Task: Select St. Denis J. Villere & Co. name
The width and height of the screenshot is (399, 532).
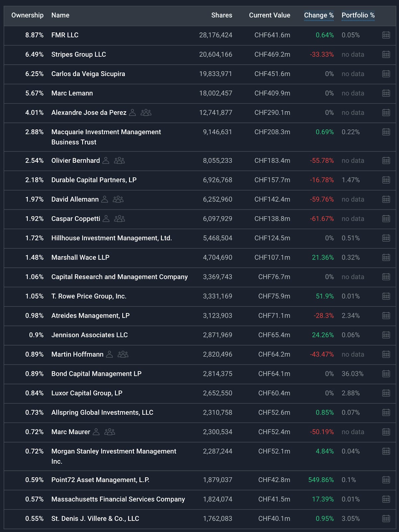Action: (95, 518)
